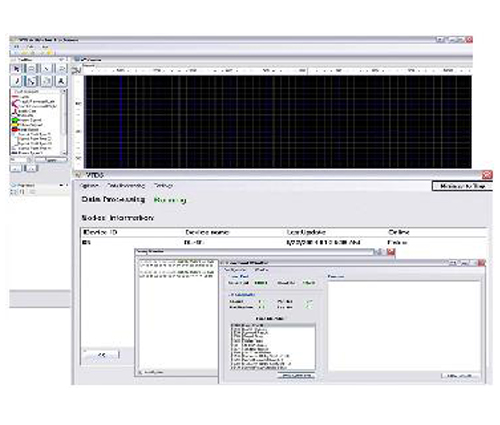
Task: Pick the person figure tool in Toolbox
Action: click(x=61, y=81)
